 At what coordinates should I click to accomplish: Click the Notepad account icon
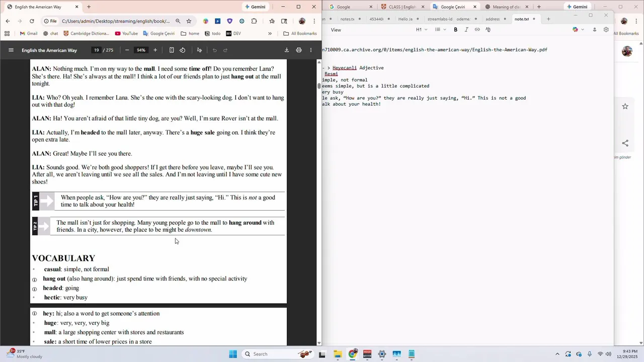(x=594, y=30)
